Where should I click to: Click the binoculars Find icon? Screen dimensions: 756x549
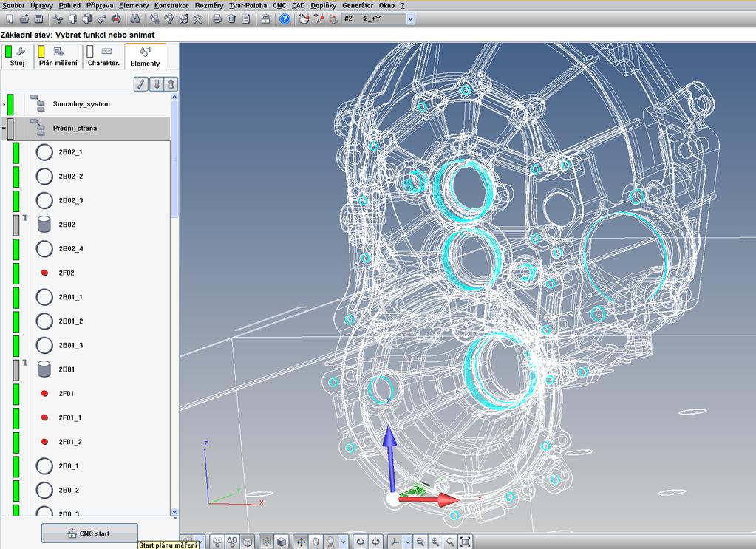point(135,18)
